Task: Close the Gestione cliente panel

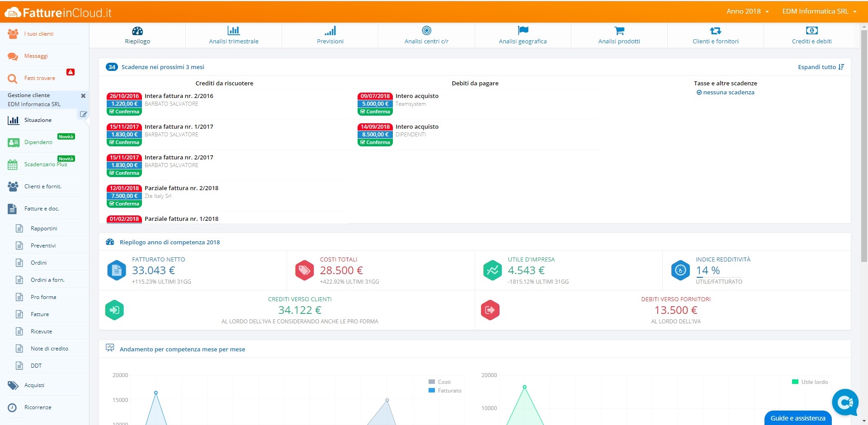Action: pyautogui.click(x=83, y=96)
